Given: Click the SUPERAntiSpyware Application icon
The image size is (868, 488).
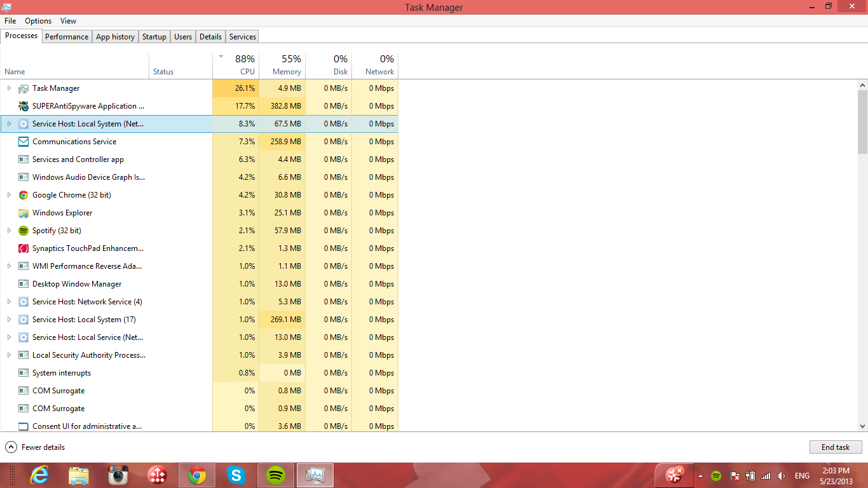Looking at the screenshot, I should pos(24,106).
